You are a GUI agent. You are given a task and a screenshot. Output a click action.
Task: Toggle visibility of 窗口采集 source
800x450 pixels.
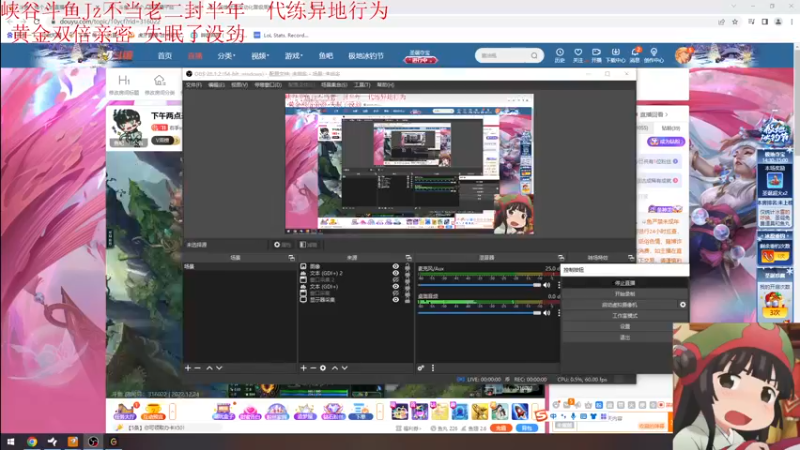coord(395,293)
